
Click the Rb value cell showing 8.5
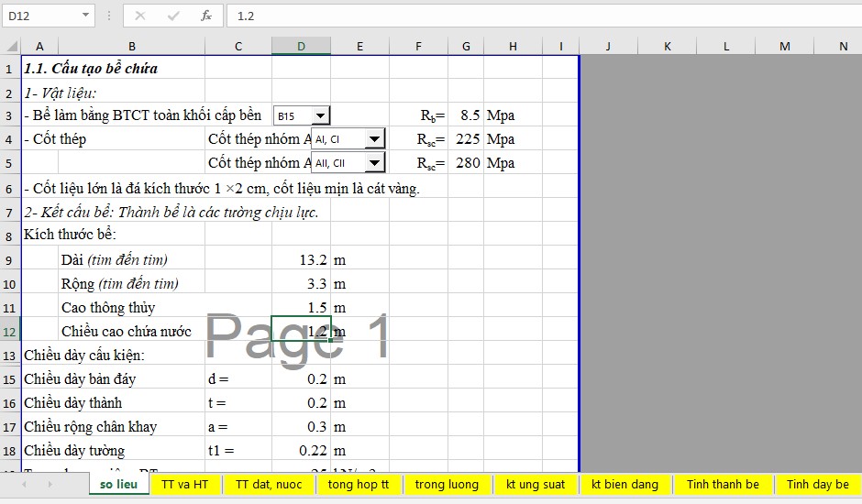point(466,115)
